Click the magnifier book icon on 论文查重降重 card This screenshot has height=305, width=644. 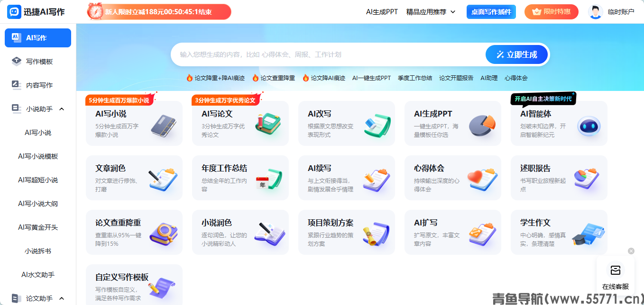coord(164,234)
